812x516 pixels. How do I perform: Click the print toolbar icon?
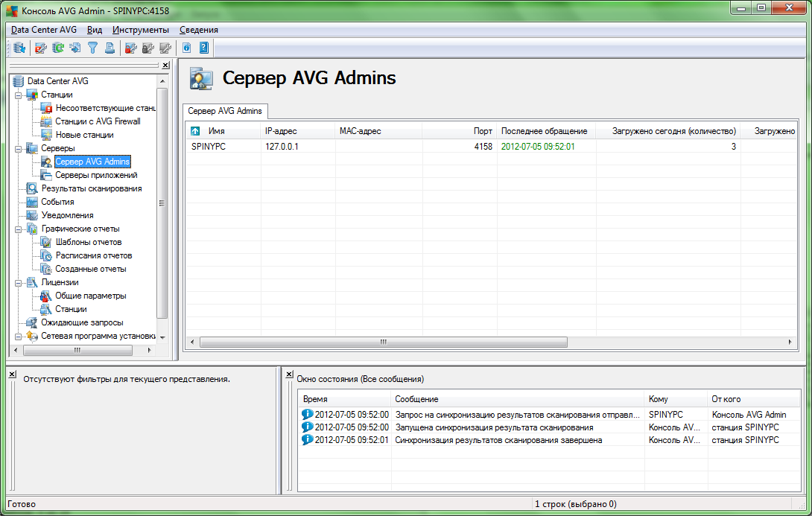tap(110, 48)
